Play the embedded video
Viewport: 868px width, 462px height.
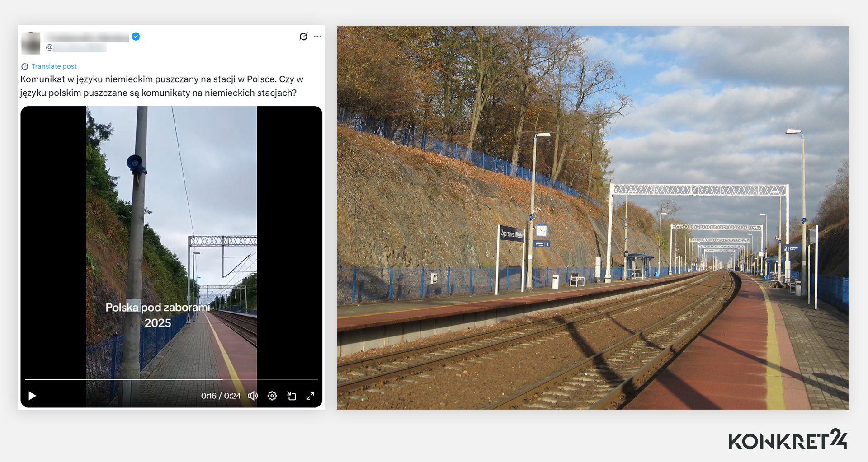pos(32,396)
